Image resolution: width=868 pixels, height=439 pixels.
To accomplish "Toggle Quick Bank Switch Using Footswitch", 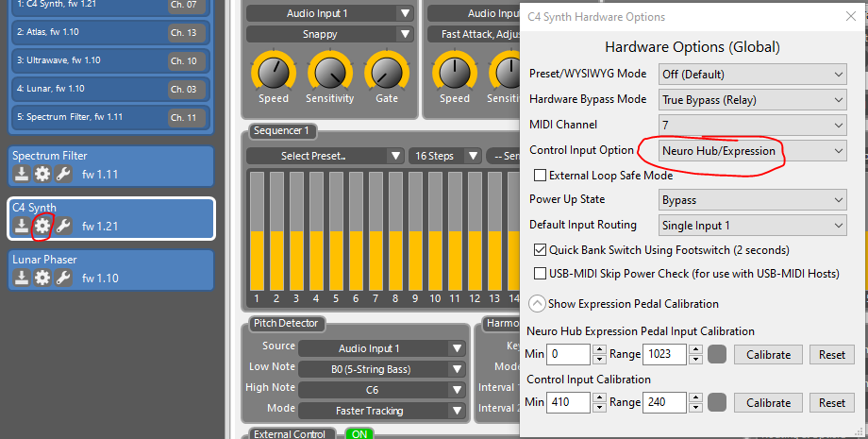I will tap(540, 249).
